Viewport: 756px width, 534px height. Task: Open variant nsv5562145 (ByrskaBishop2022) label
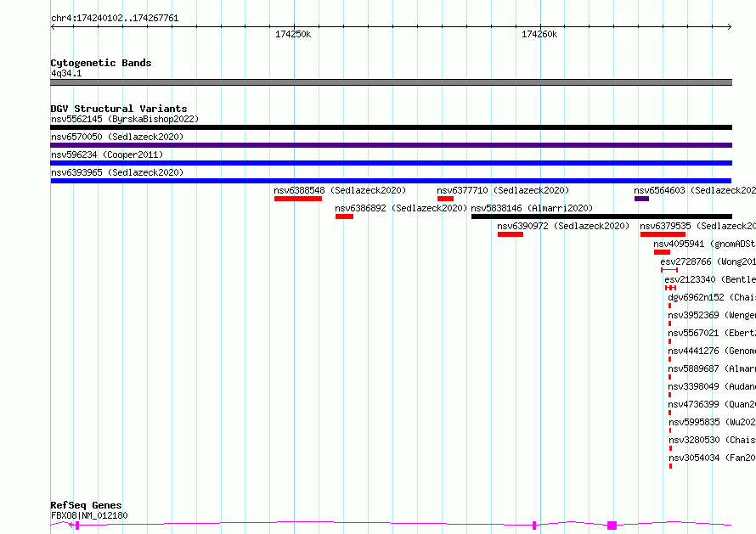point(125,119)
